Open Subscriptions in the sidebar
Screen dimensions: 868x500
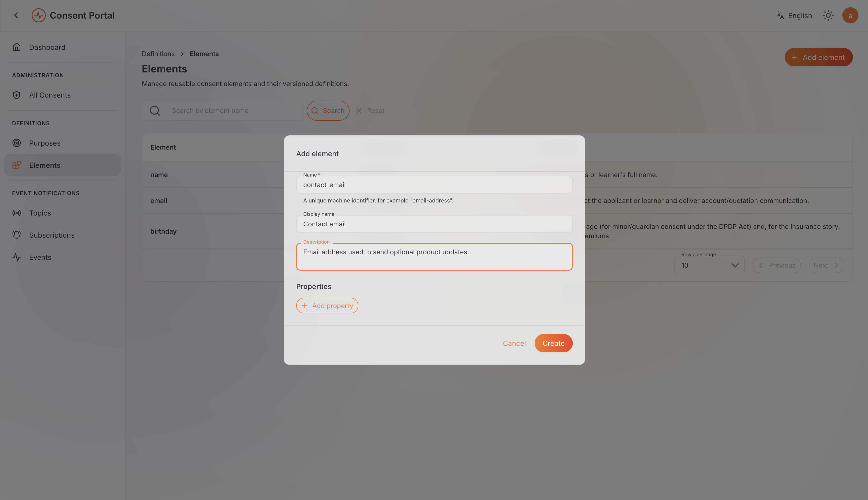point(62,235)
